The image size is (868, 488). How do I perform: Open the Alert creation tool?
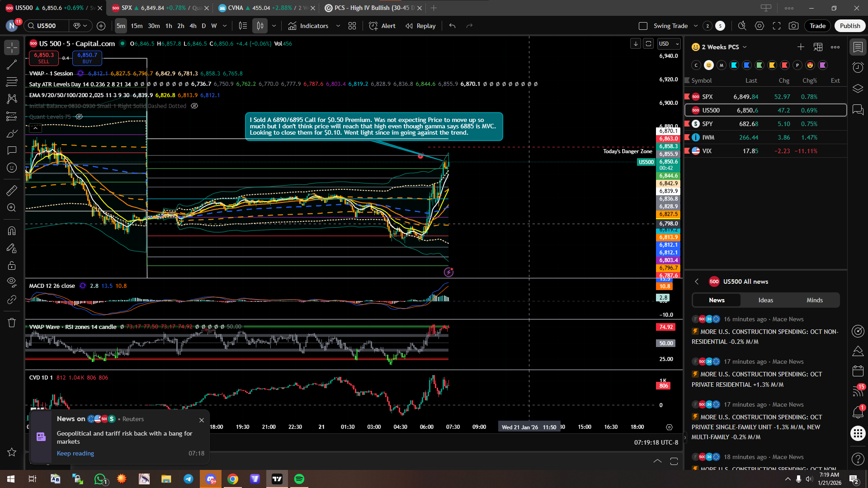(382, 26)
